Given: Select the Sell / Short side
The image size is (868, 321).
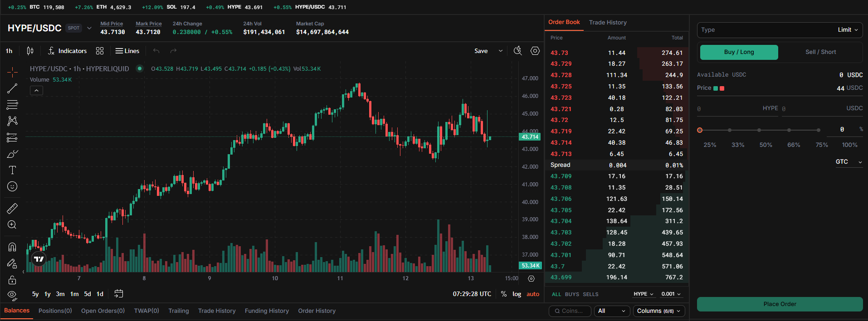Looking at the screenshot, I should (x=820, y=52).
